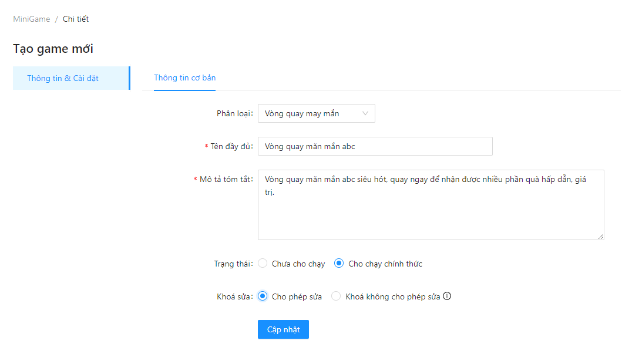This screenshot has width=622, height=364.
Task: Focus the Tên đầy đủ text field
Action: (375, 147)
